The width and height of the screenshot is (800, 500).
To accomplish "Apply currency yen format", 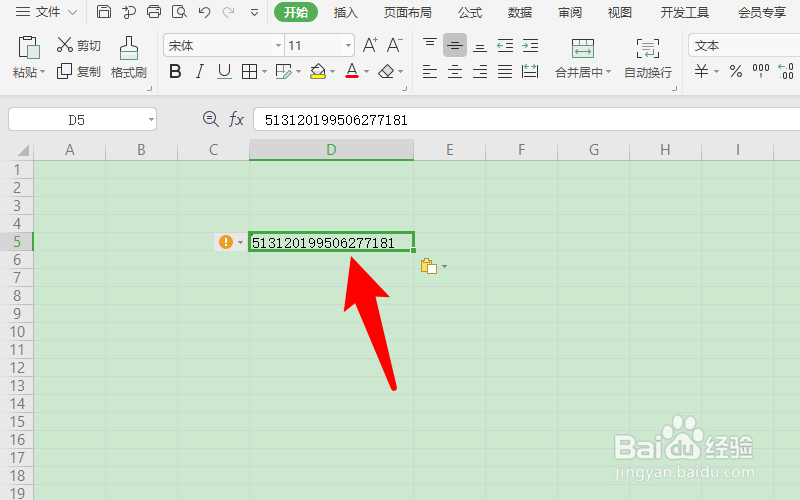I will click(x=702, y=71).
